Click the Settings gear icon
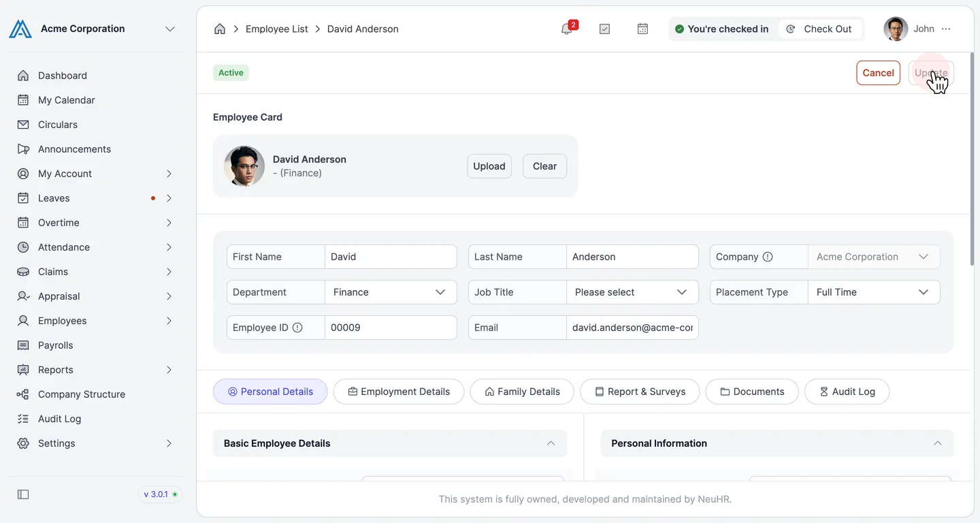Viewport: 980px width, 523px height. coord(23,443)
